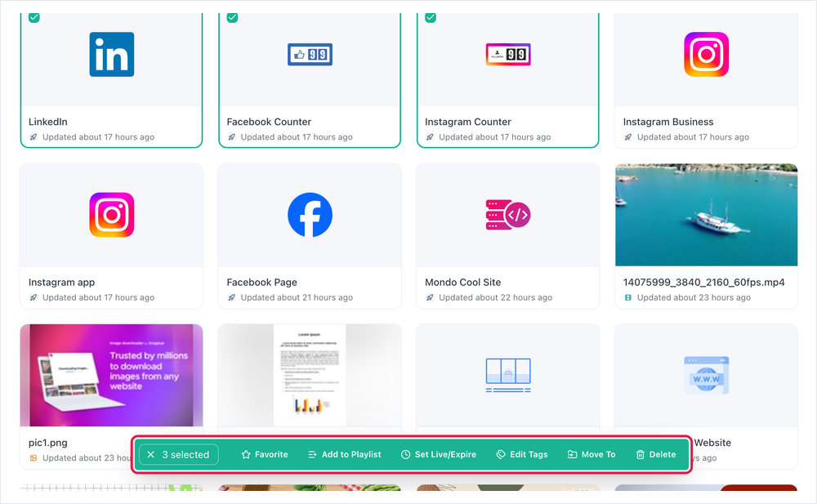Open the boat video thumbnail
The image size is (817, 504).
point(706,215)
